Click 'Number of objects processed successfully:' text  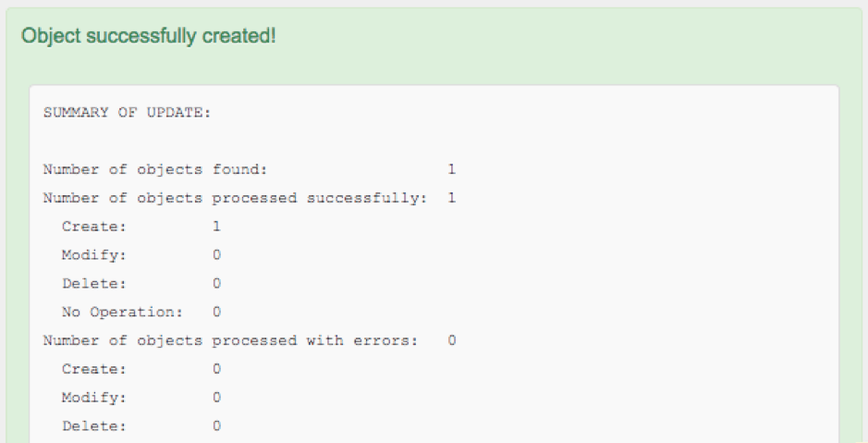[235, 198]
